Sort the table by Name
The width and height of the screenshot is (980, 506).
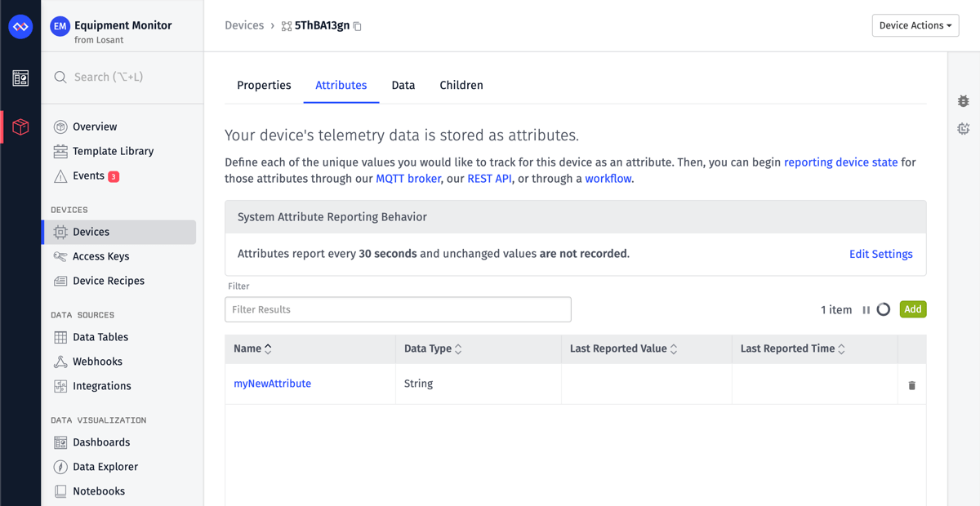pos(252,348)
